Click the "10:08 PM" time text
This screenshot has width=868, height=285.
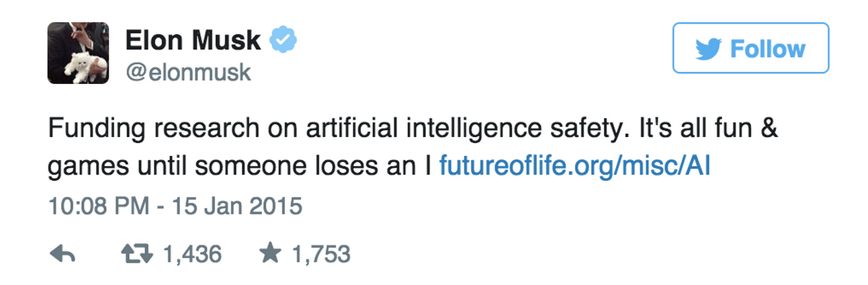pyautogui.click(x=99, y=206)
